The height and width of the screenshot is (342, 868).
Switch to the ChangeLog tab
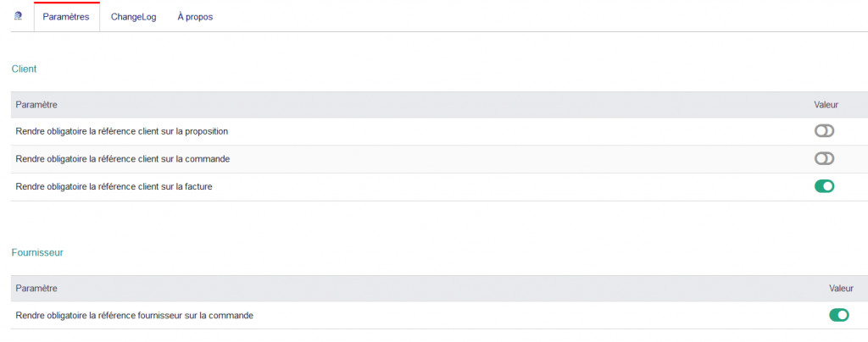pos(133,17)
